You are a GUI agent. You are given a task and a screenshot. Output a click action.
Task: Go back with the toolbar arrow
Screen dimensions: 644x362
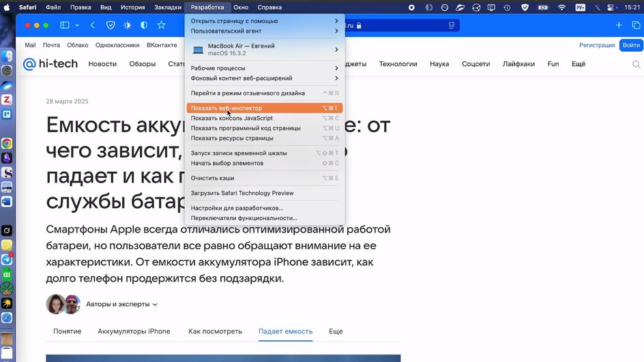point(93,25)
